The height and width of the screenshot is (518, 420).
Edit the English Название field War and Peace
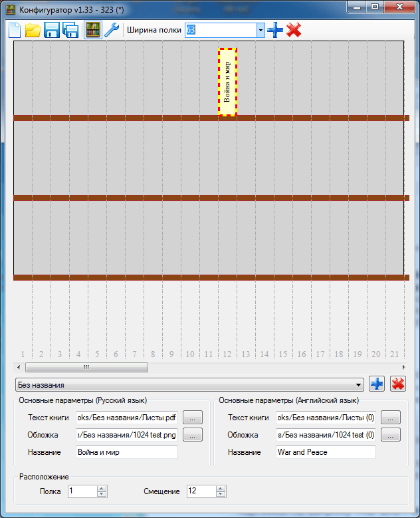tap(326, 452)
